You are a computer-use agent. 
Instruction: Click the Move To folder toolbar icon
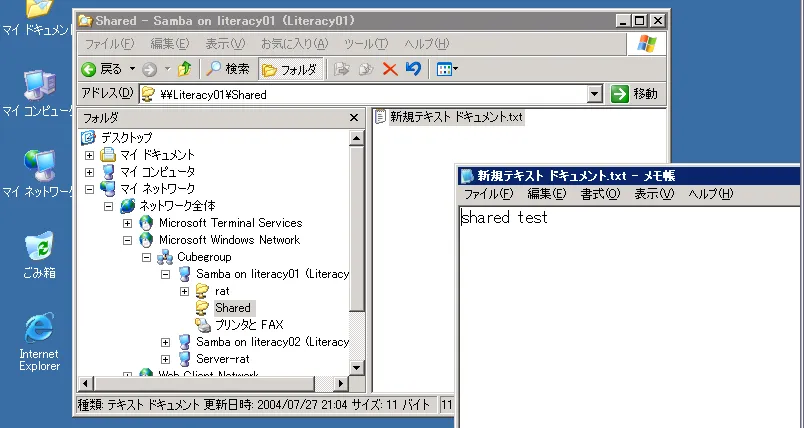[341, 69]
